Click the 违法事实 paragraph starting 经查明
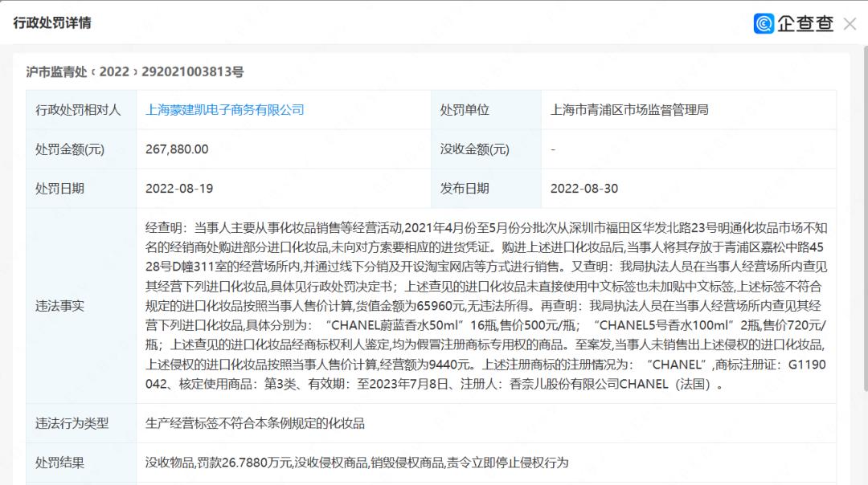This screenshot has width=868, height=485. click(486, 306)
